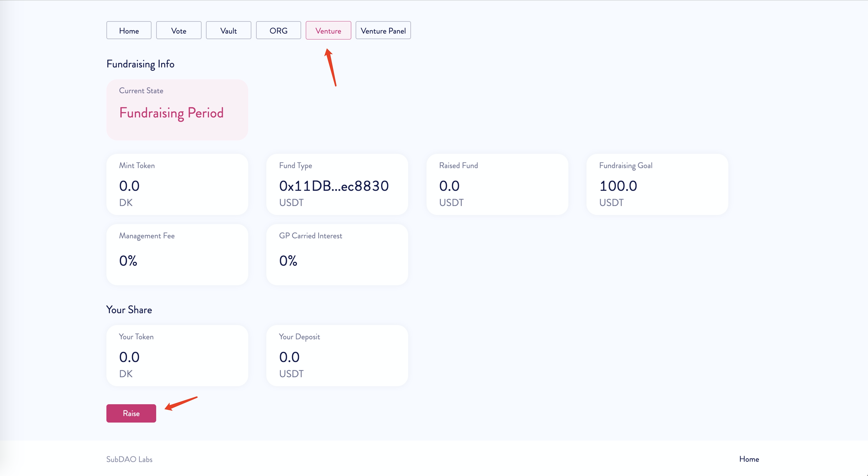Click the Fund Type address 0x11DB...ec8830
868x476 pixels.
pos(334,186)
